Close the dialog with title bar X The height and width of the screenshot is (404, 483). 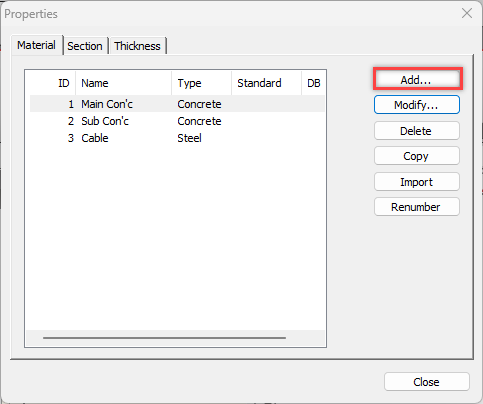pos(467,13)
